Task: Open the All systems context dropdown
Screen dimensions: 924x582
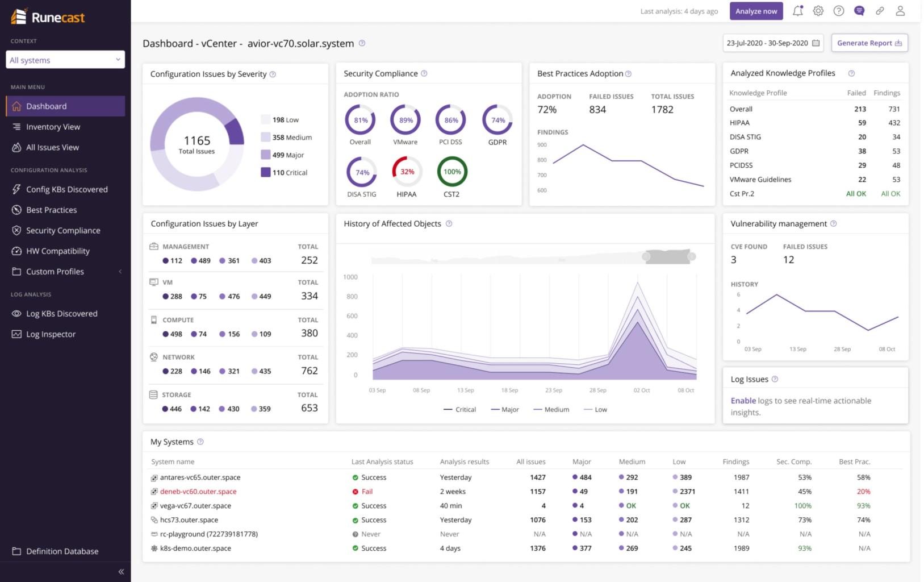Action: [x=65, y=60]
